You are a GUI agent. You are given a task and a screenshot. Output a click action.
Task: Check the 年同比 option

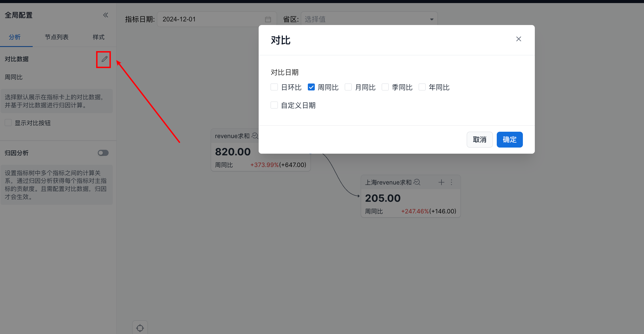(x=422, y=87)
